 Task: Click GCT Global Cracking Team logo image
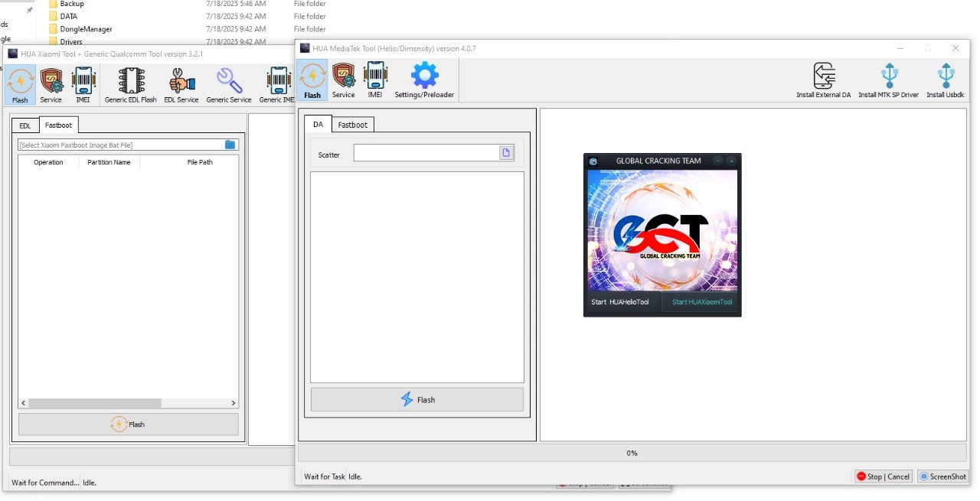pyautogui.click(x=662, y=230)
